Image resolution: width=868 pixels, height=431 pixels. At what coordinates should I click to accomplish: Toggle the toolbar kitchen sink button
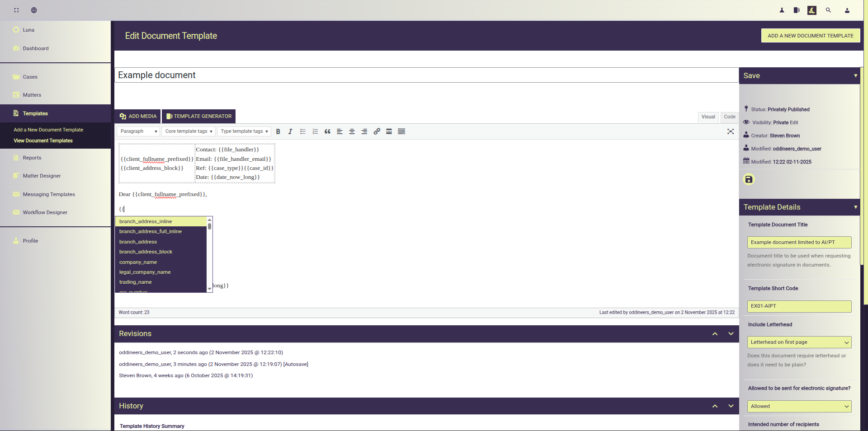click(x=401, y=131)
